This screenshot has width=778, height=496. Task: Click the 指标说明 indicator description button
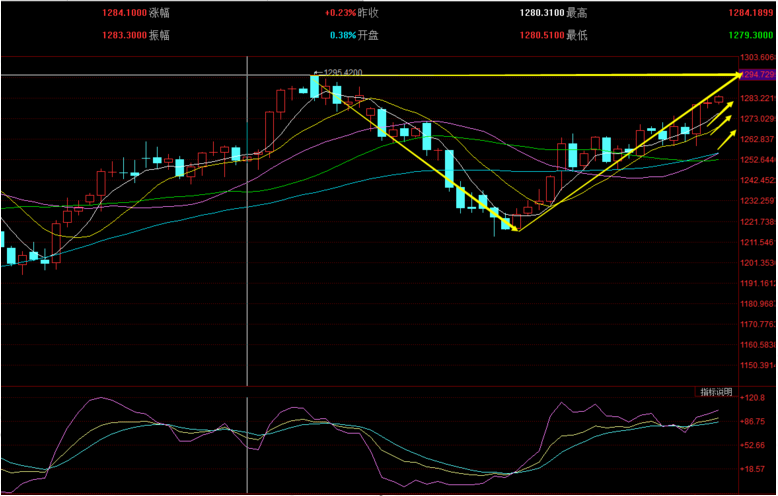(716, 391)
